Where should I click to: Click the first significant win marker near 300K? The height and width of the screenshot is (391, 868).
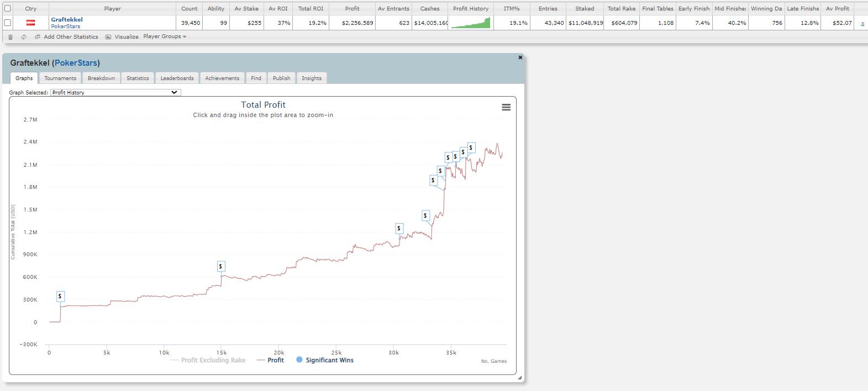pyautogui.click(x=60, y=297)
